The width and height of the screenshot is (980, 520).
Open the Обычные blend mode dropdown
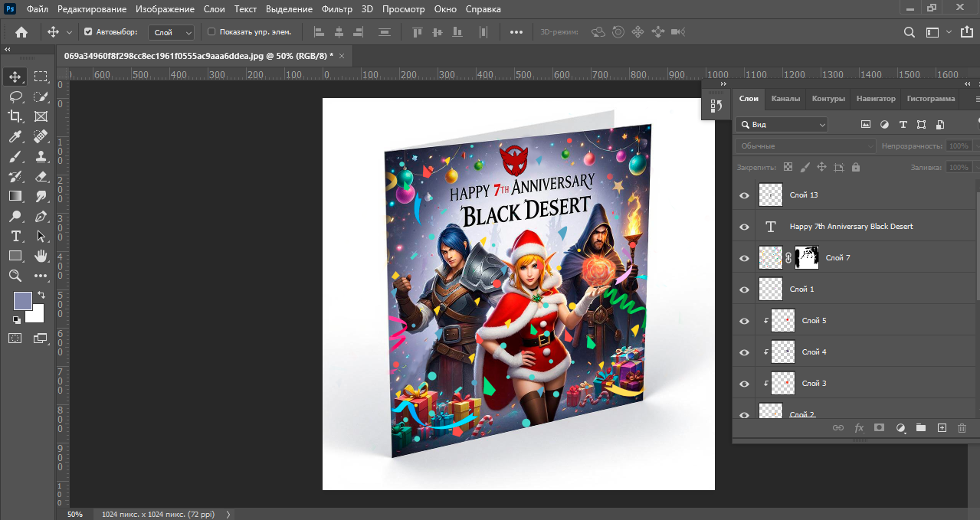[x=805, y=146]
